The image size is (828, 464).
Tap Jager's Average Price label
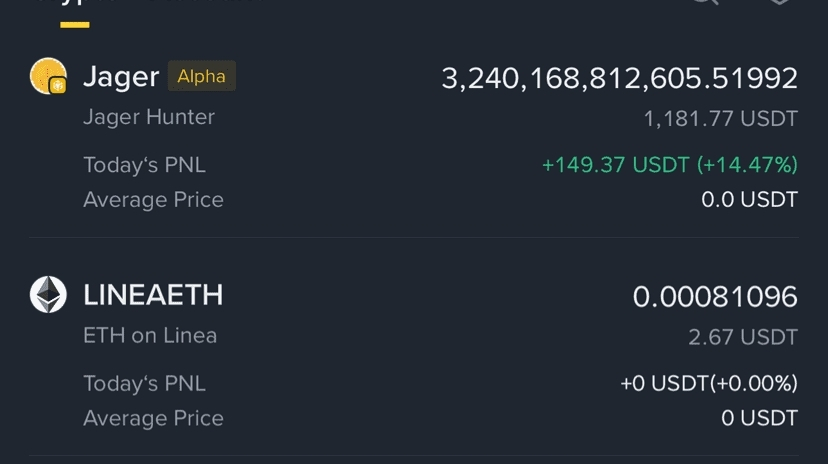(x=153, y=199)
